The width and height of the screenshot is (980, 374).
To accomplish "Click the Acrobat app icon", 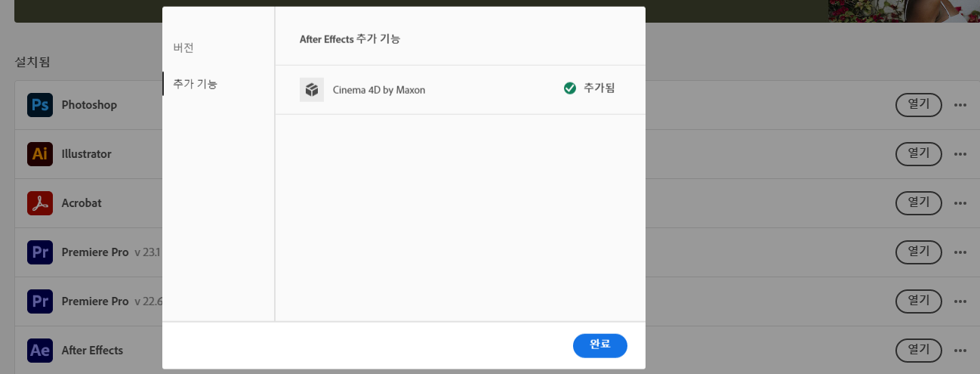I will point(40,203).
